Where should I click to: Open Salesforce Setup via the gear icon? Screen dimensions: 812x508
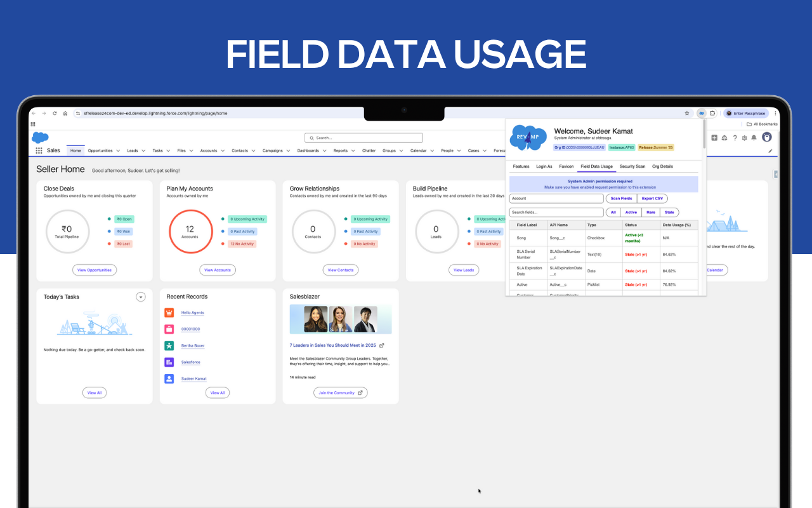click(743, 138)
